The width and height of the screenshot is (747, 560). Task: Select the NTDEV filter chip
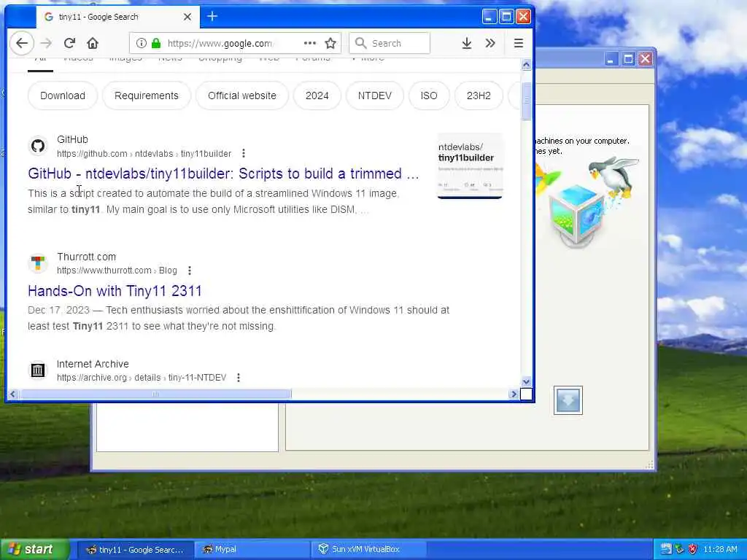point(374,96)
